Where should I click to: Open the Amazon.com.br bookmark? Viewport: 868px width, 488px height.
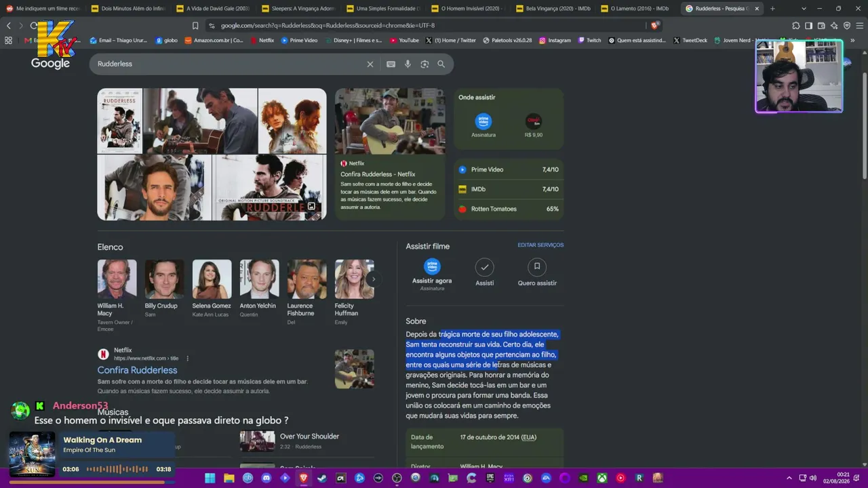coord(214,40)
